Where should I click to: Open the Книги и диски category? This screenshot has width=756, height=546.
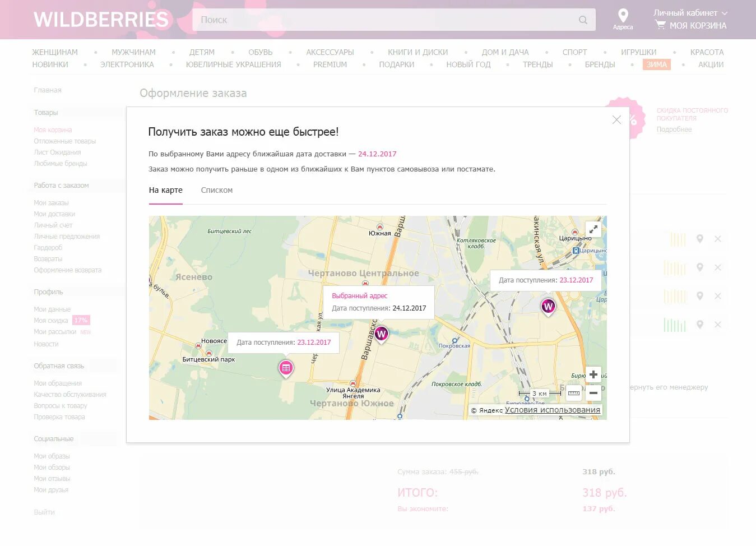(x=418, y=52)
